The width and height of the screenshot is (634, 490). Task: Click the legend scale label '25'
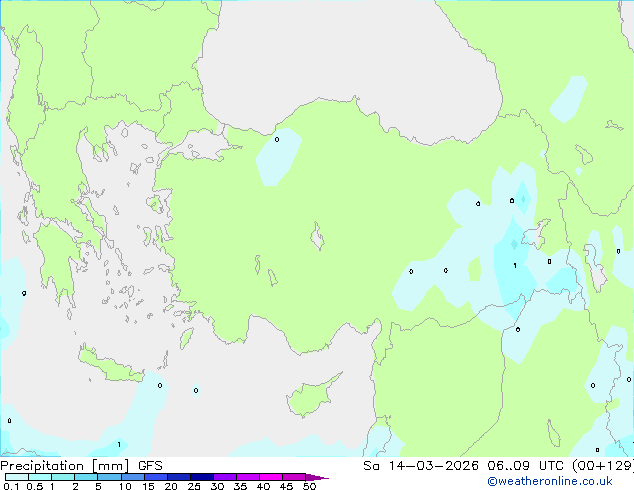194,486
